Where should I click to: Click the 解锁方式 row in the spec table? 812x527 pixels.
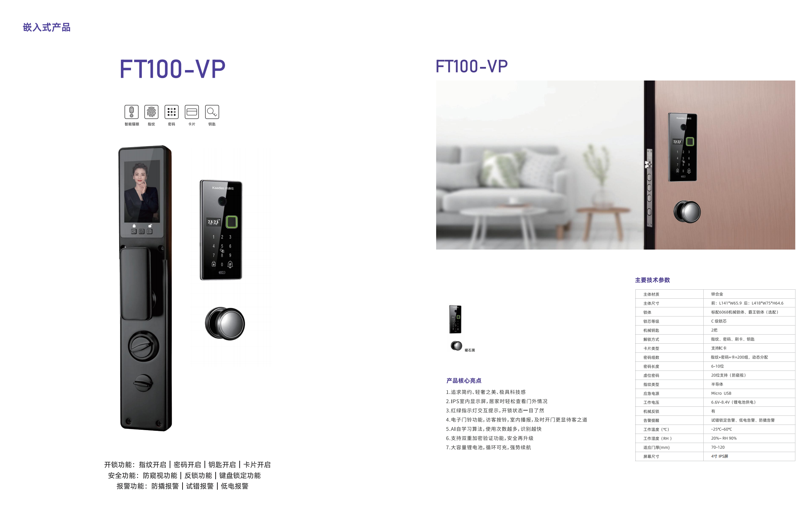coord(715,339)
